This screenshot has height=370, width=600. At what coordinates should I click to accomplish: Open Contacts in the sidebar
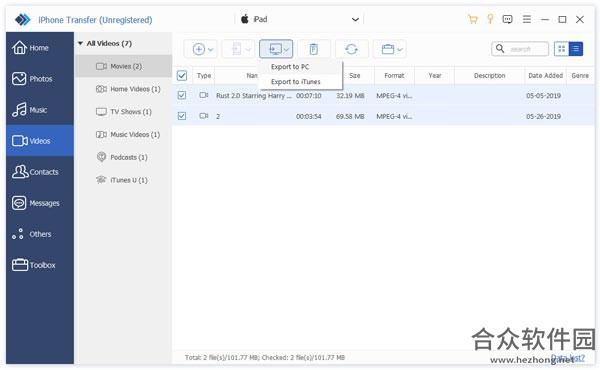point(39,172)
